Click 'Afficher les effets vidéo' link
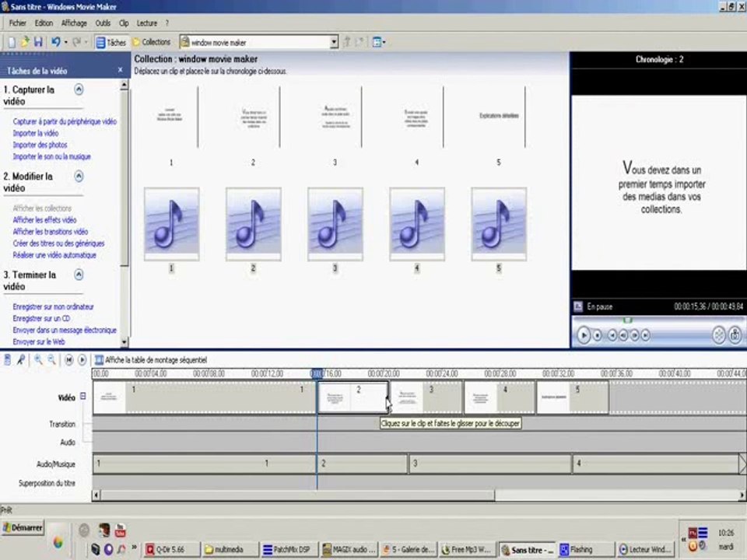 45,220
